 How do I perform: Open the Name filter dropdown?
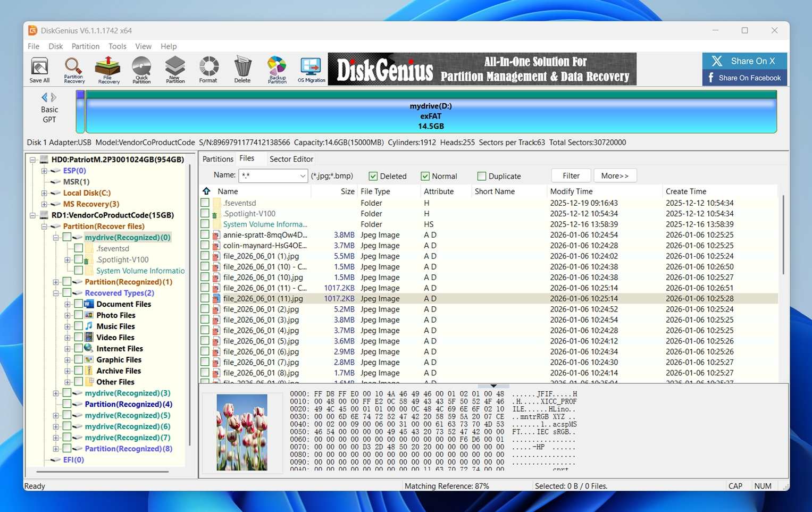(302, 176)
